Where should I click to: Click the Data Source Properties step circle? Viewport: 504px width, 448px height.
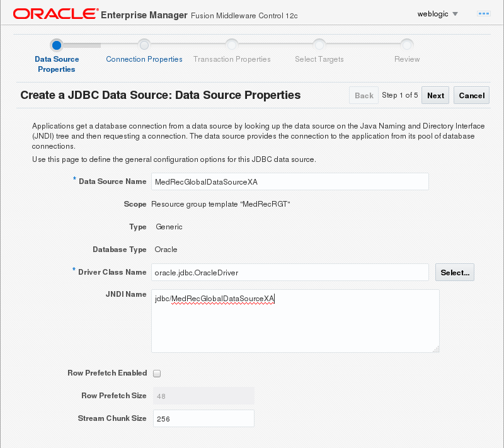pos(57,45)
